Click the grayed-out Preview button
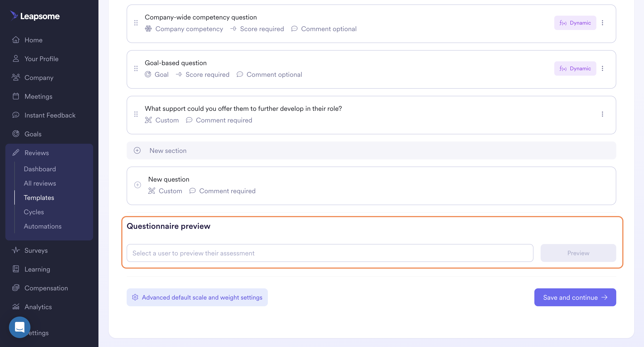The image size is (644, 347). tap(578, 253)
